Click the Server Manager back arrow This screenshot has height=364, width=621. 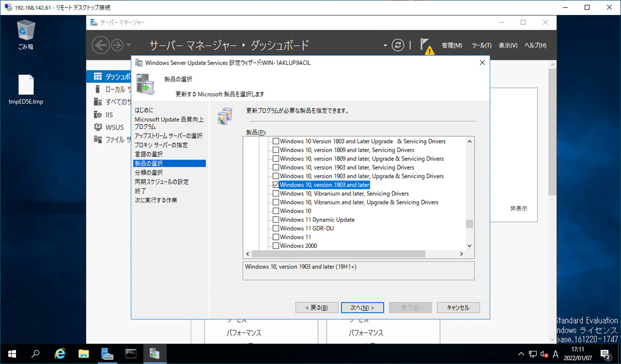pyautogui.click(x=101, y=45)
